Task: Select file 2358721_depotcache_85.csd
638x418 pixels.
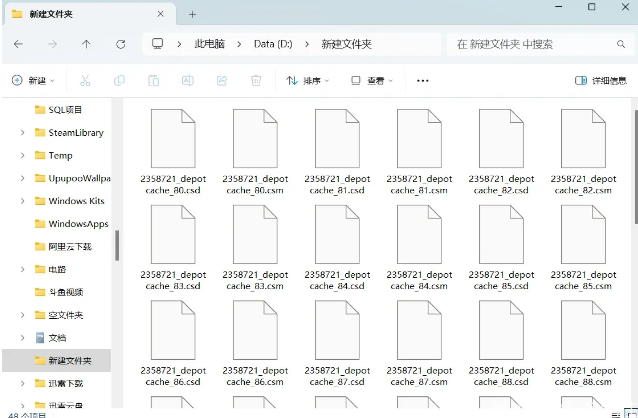Action: point(501,247)
